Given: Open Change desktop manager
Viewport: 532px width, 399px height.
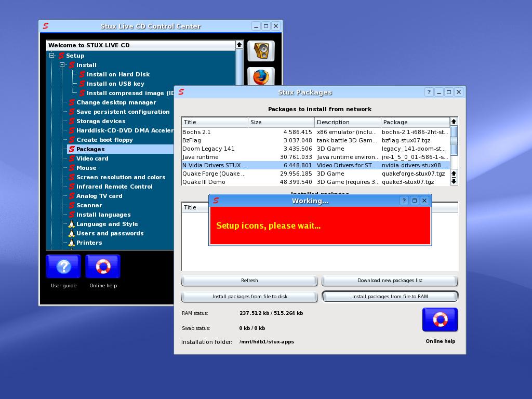Looking at the screenshot, I should [116, 102].
